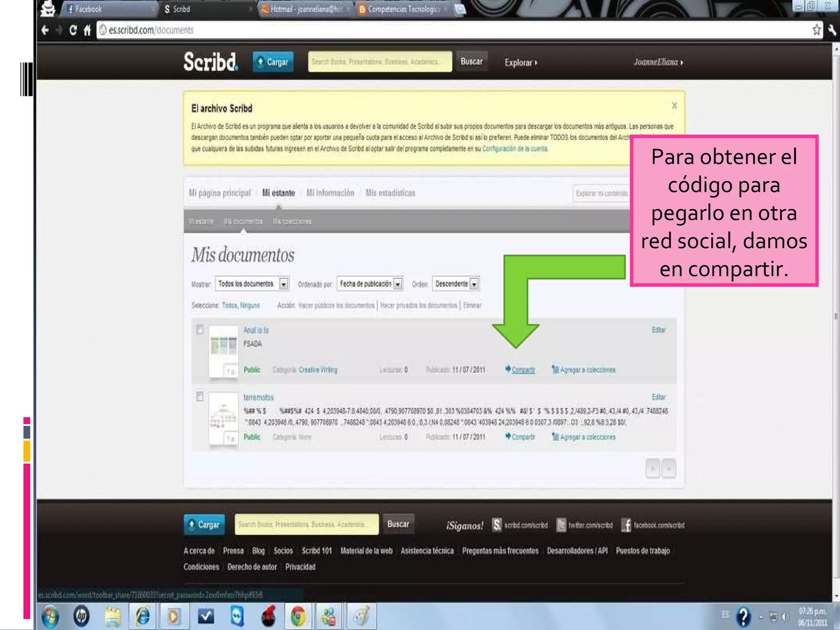
Task: Expand JoanneEliana account menu
Action: pos(658,62)
